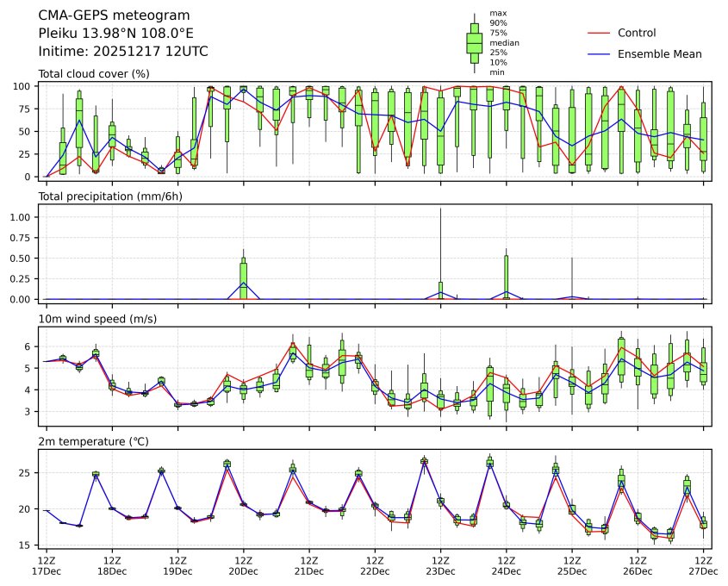Click the 12Z 23Dec x-axis label

point(440,565)
